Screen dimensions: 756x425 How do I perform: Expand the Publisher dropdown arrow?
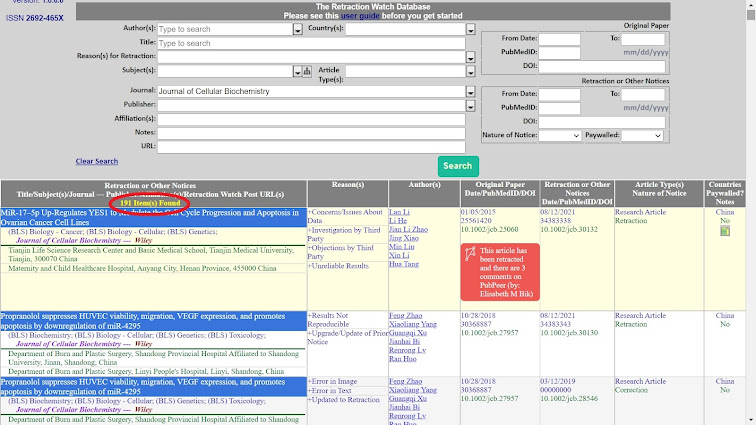tap(470, 105)
